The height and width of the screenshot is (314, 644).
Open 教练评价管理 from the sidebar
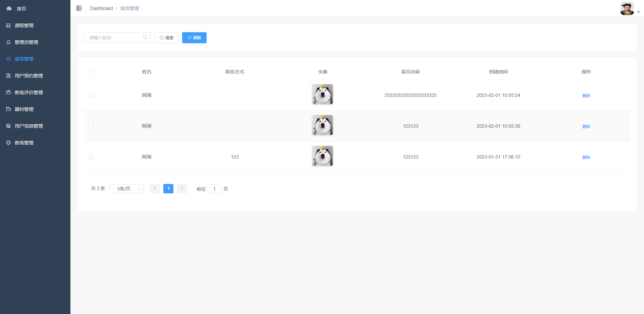(29, 92)
